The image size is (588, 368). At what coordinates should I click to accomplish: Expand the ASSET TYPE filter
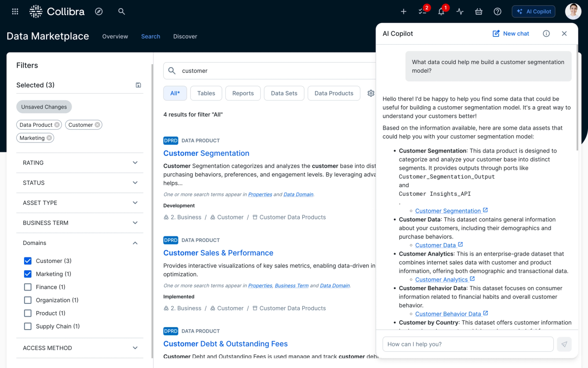point(80,203)
